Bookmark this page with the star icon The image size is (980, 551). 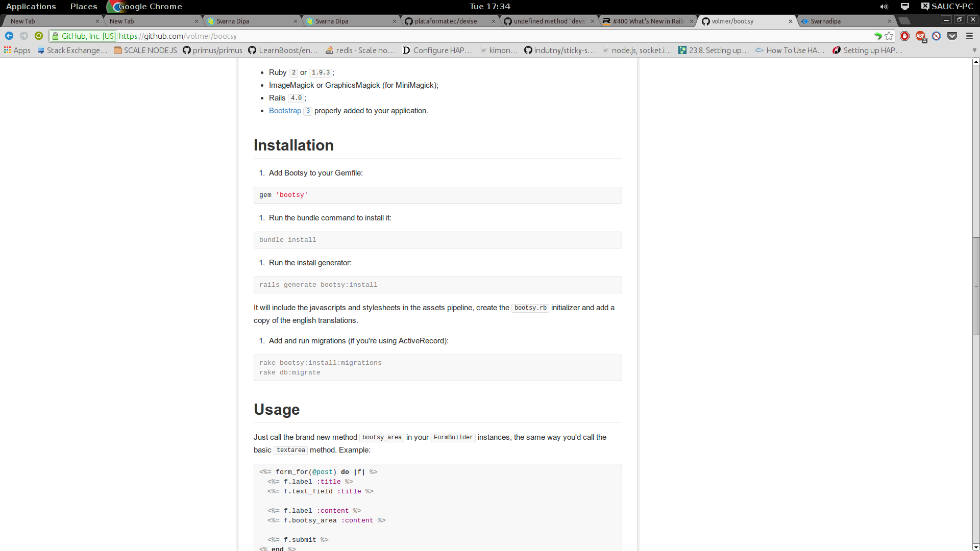click(x=890, y=36)
